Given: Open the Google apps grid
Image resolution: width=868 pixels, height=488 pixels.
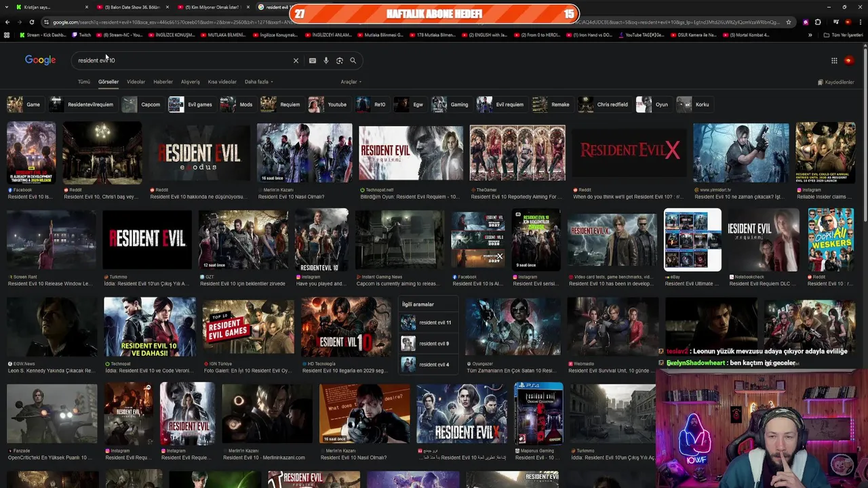Looking at the screenshot, I should 834,60.
